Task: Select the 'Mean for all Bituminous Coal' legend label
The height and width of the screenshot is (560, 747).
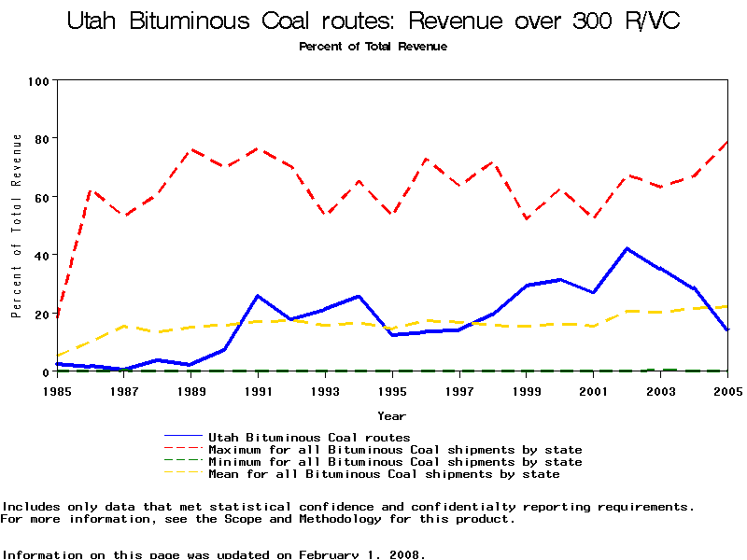Action: (x=384, y=474)
